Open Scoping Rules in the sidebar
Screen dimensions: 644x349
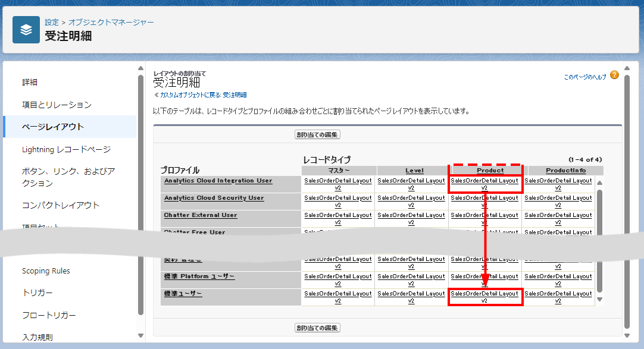pyautogui.click(x=46, y=271)
